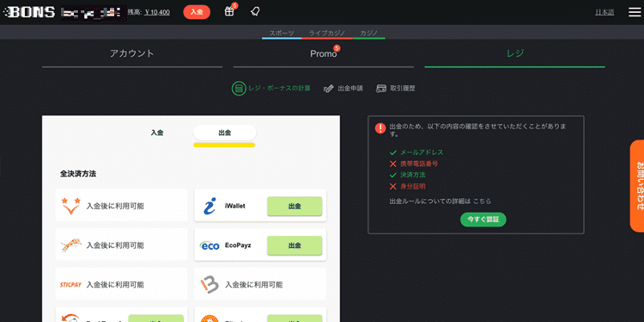Open the レジ tab
The width and height of the screenshot is (644, 322).
point(515,54)
